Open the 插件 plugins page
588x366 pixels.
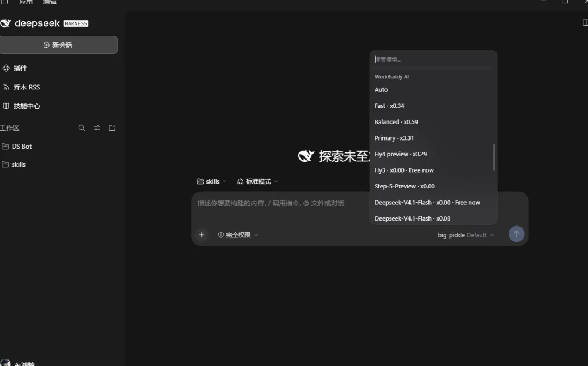coord(20,68)
